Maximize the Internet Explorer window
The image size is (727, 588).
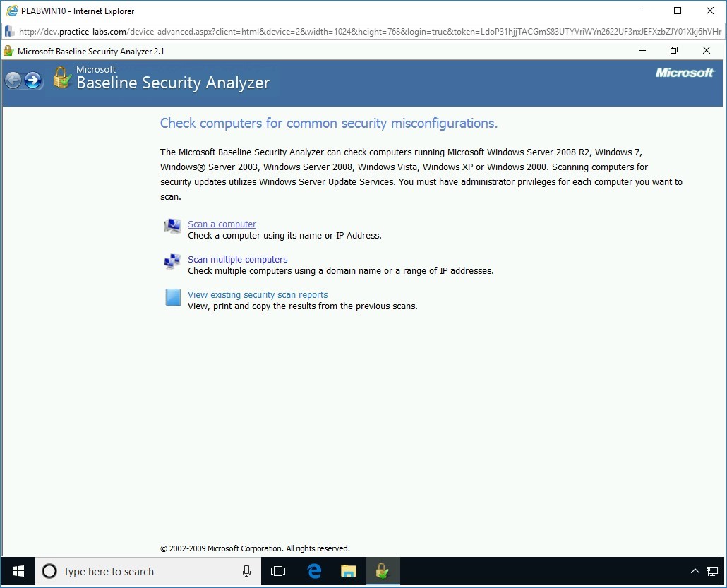(x=678, y=11)
